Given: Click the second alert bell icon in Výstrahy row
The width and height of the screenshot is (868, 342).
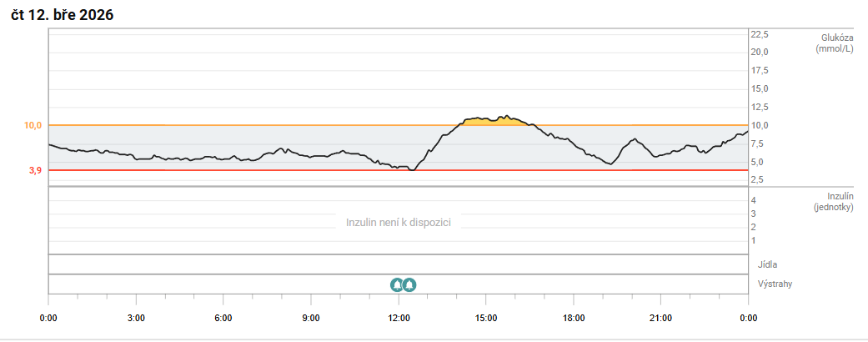Looking at the screenshot, I should 409,285.
